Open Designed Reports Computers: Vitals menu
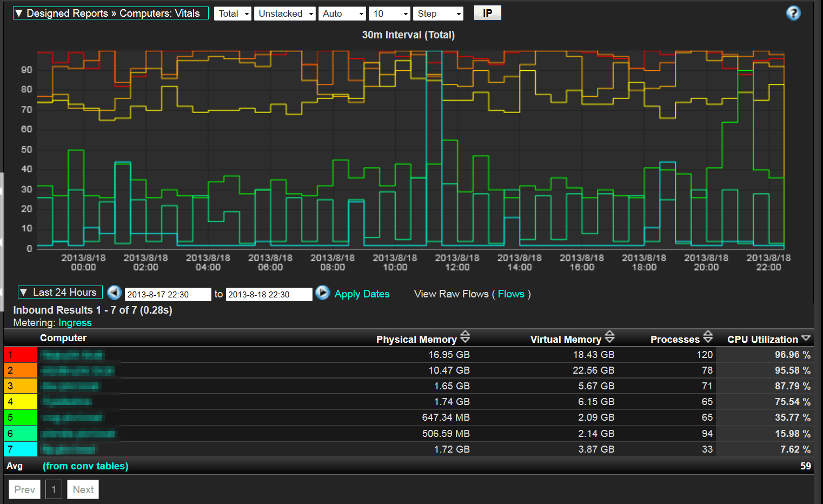The height and width of the screenshot is (504, 823). 110,13
